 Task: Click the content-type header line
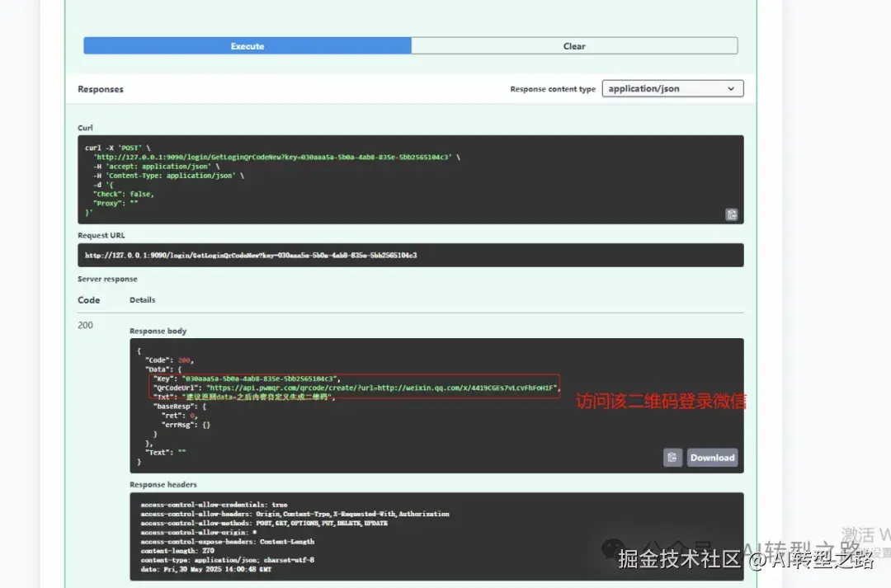tap(228, 560)
